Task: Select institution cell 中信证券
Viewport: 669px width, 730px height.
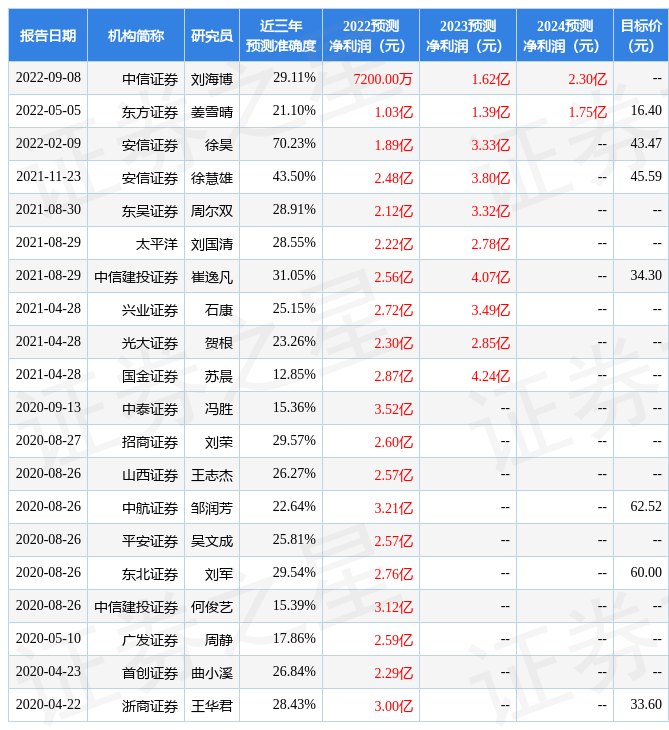Action: [x=150, y=79]
